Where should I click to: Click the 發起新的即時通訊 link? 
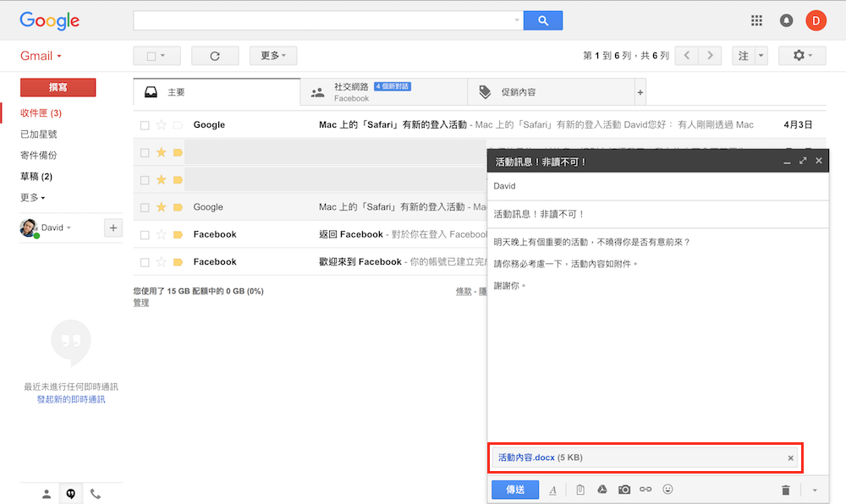[71, 399]
